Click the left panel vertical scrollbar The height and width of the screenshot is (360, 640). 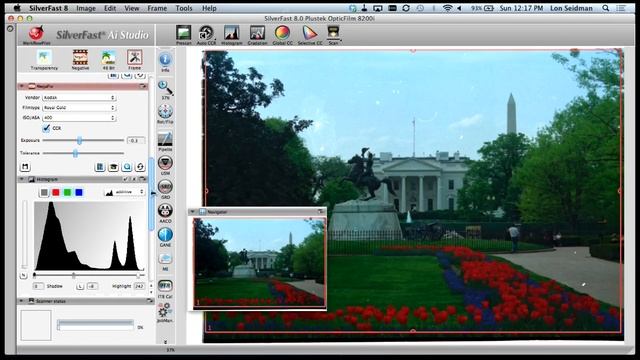point(151,194)
